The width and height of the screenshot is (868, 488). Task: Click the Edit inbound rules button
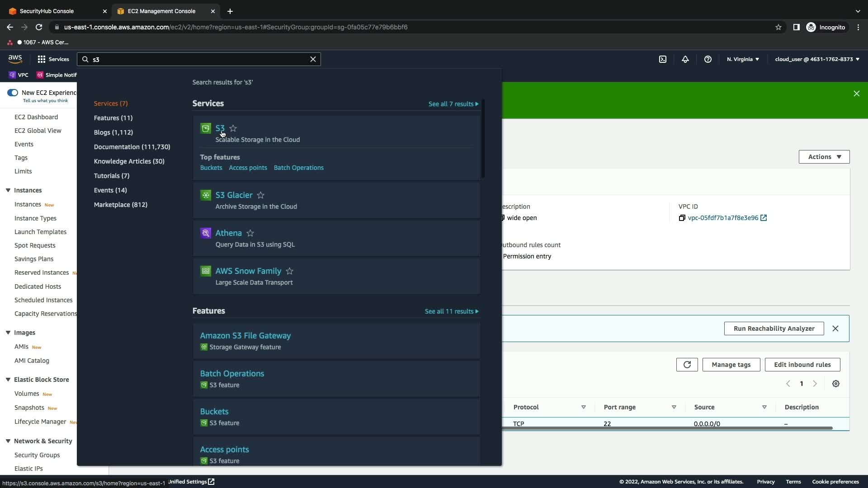click(802, 365)
